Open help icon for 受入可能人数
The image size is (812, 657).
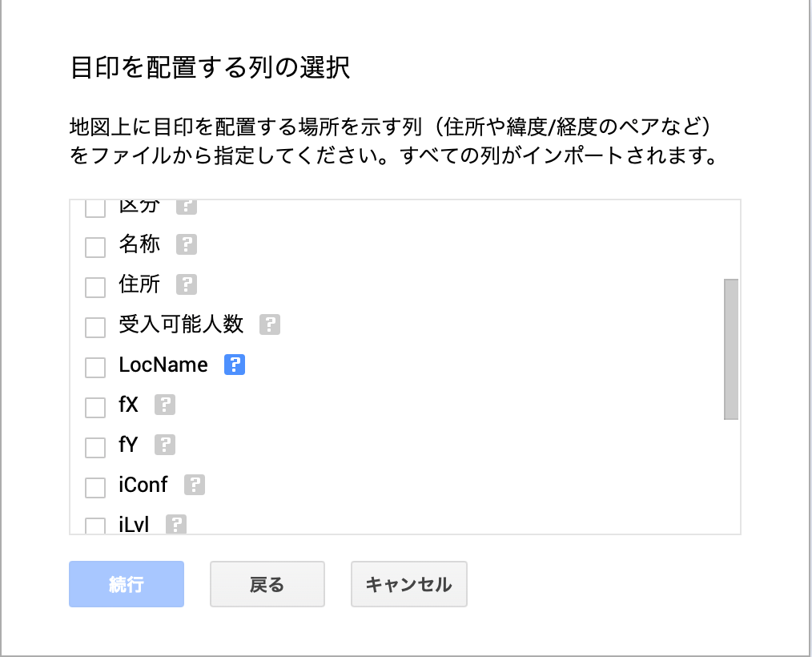point(270,324)
